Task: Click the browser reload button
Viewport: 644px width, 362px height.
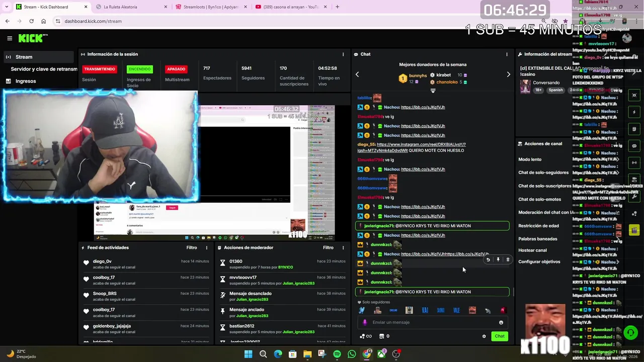Action: [31, 21]
